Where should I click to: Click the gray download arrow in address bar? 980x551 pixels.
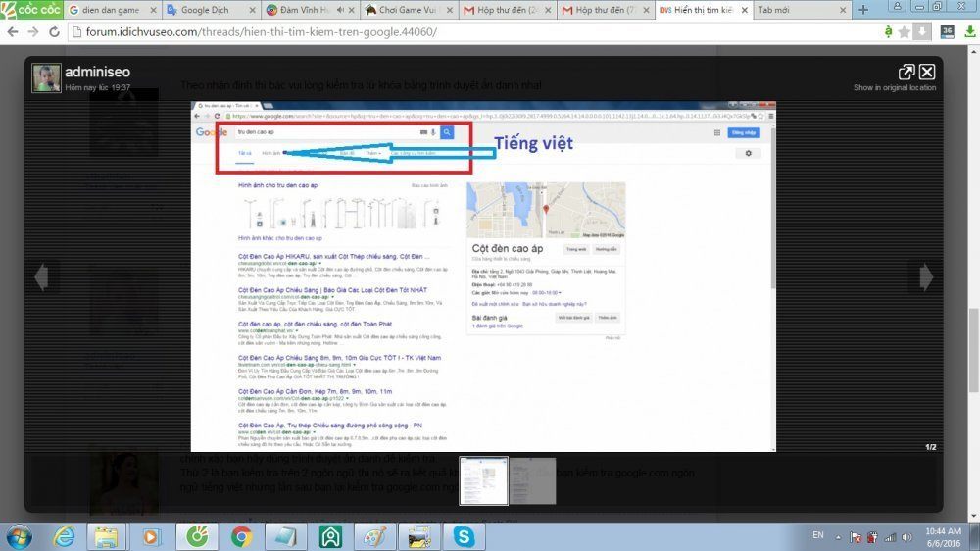[x=922, y=32]
